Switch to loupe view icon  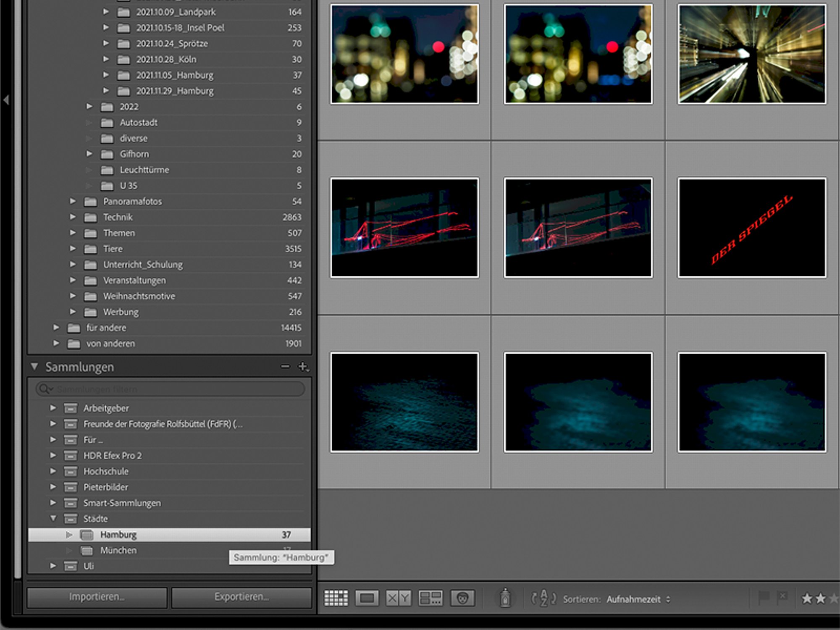367,598
